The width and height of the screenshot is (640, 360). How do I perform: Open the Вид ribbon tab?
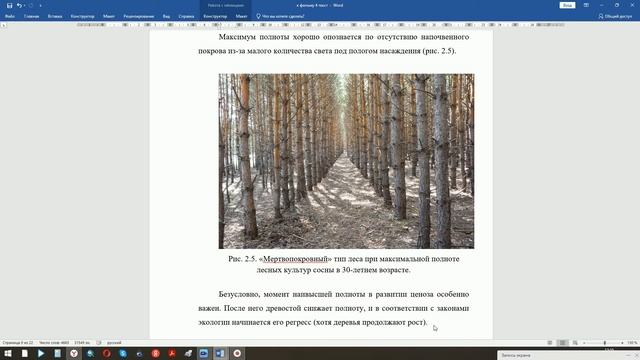[166, 16]
